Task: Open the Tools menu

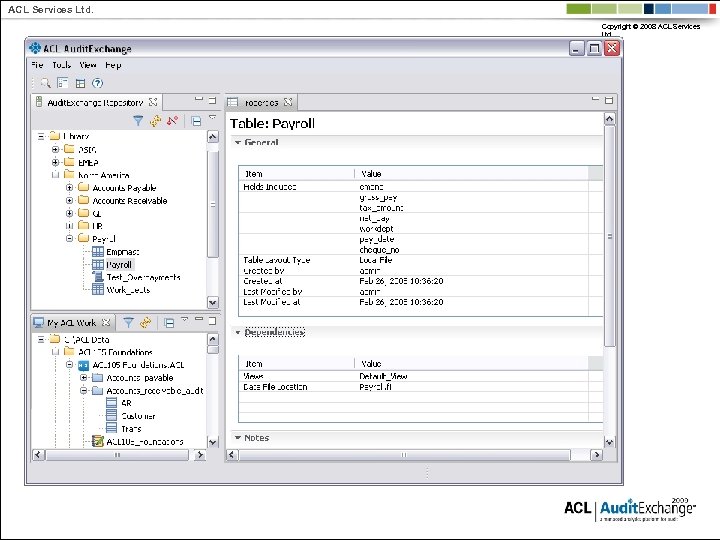Action: coord(61,65)
